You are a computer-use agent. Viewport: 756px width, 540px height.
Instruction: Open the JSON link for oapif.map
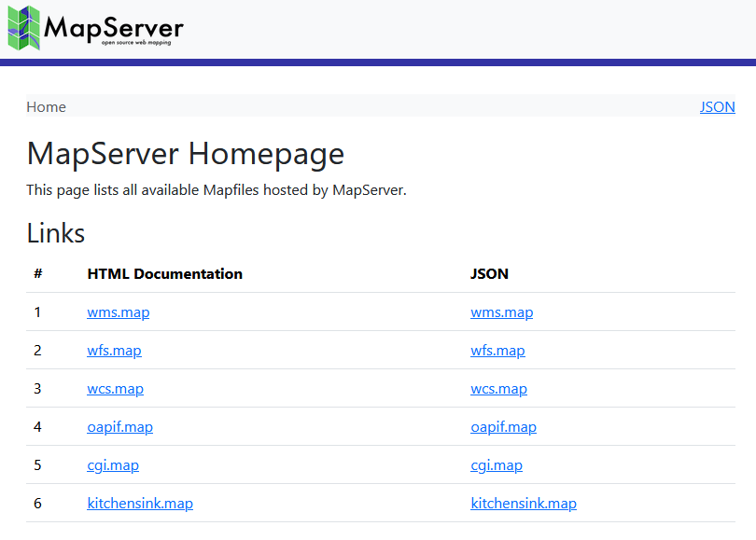504,426
